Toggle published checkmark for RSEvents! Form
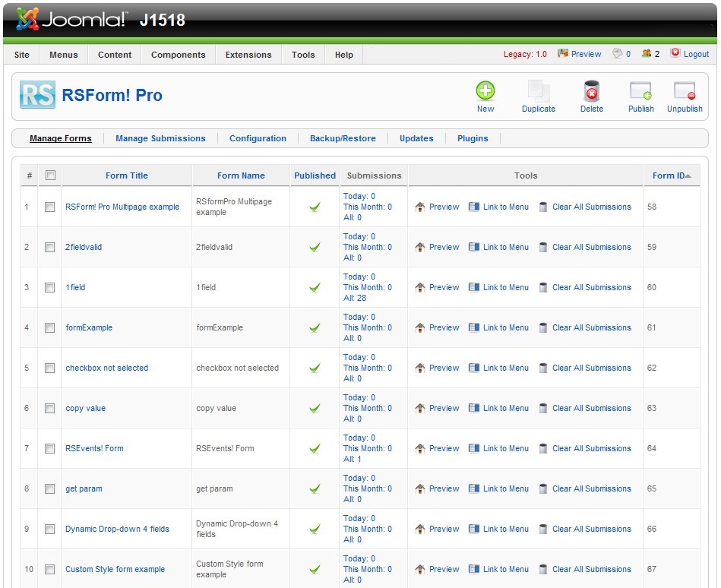 (315, 449)
